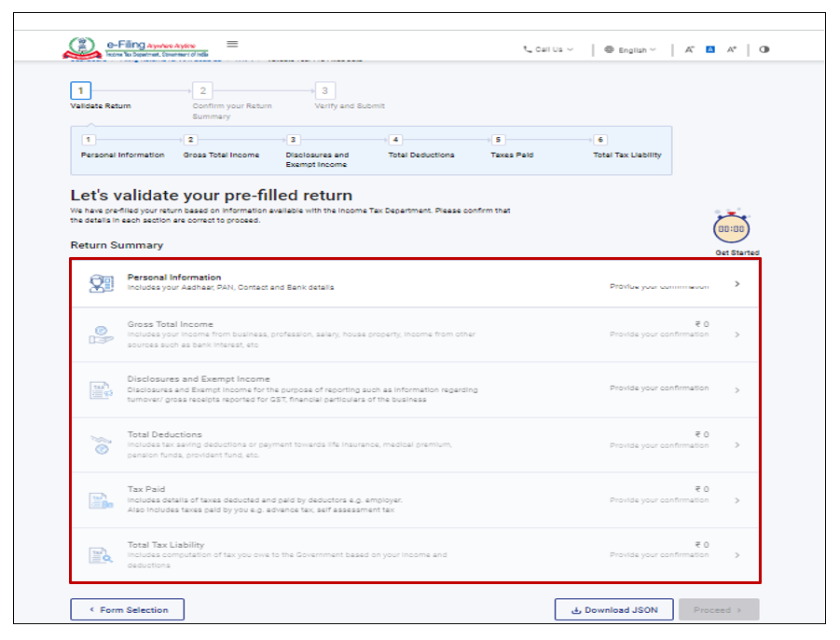The image size is (840, 640).
Task: Click the Total Tax Liability icon
Action: coord(101,555)
